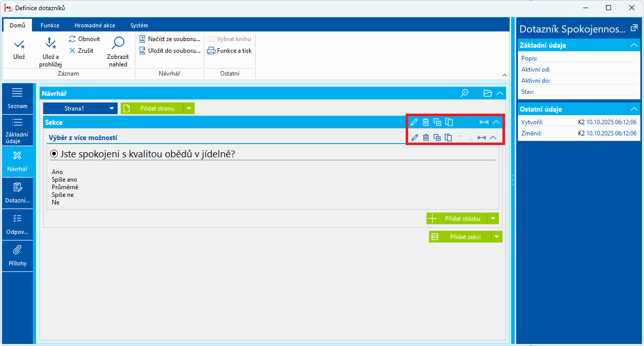The image size is (644, 346).
Task: Duplicate Sekce with the plus-copy icon
Action: [x=437, y=122]
